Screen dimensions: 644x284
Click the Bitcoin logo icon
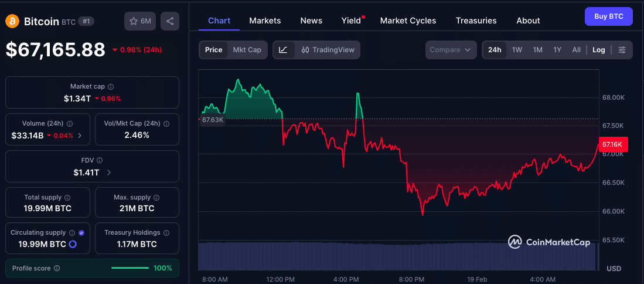12,21
